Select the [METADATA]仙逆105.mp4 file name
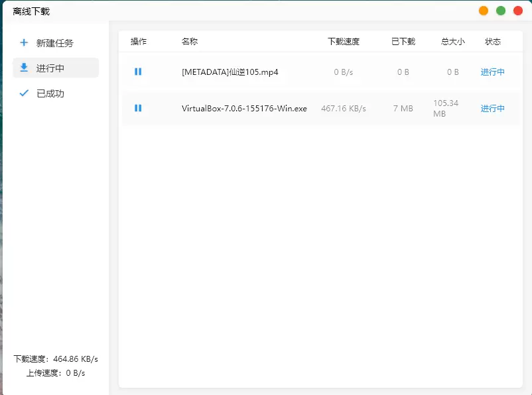 tap(230, 72)
